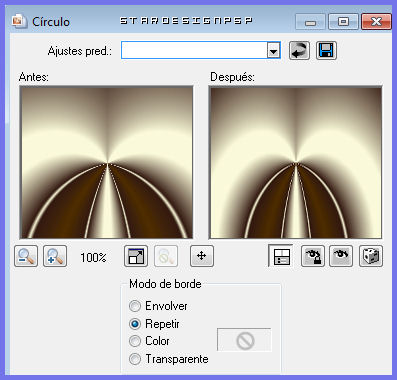
Task: Click the Círculo dialog title icon
Action: point(19,21)
